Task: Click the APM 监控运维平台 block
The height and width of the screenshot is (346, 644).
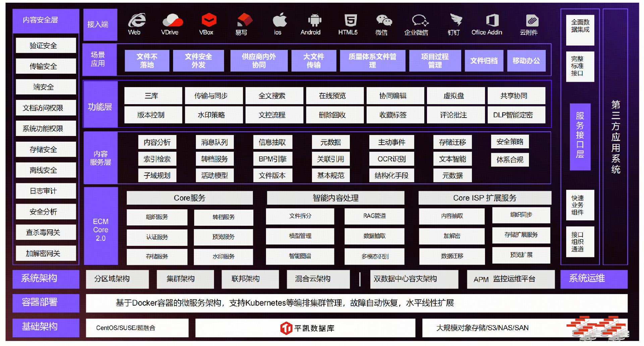Action: [510, 279]
